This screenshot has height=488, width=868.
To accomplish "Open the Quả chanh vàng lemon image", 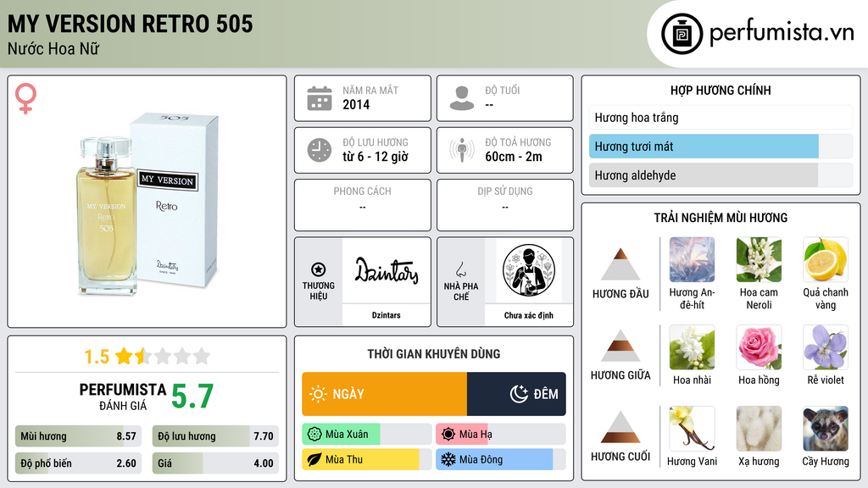I will (x=826, y=260).
